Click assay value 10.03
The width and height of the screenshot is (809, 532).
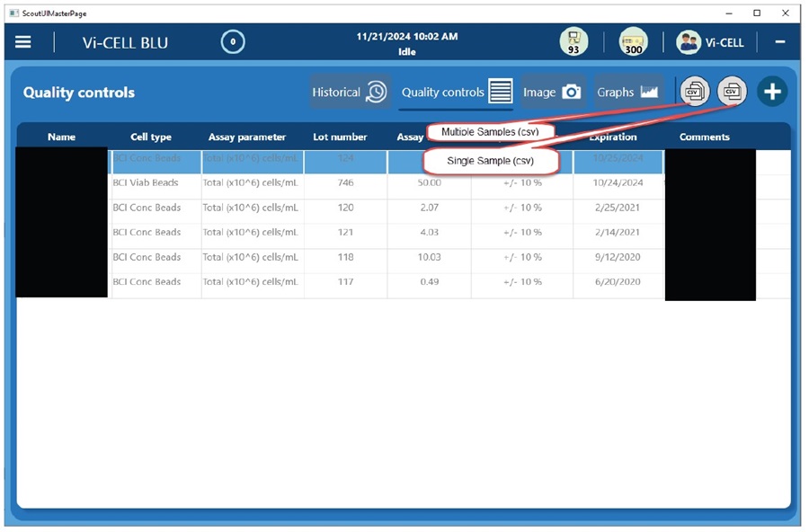click(430, 257)
